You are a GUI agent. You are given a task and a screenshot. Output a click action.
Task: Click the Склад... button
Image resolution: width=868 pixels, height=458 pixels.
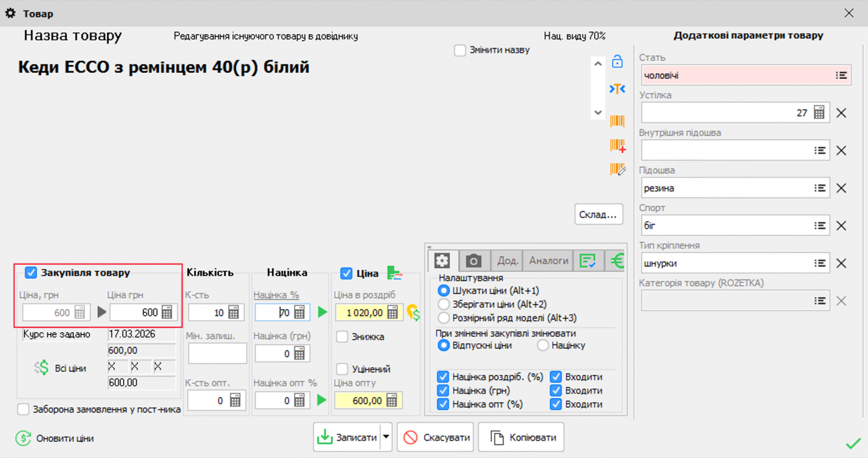598,215
